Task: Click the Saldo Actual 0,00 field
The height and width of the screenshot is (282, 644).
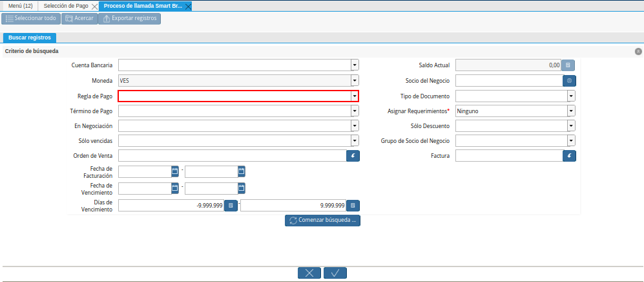Action: [508, 65]
